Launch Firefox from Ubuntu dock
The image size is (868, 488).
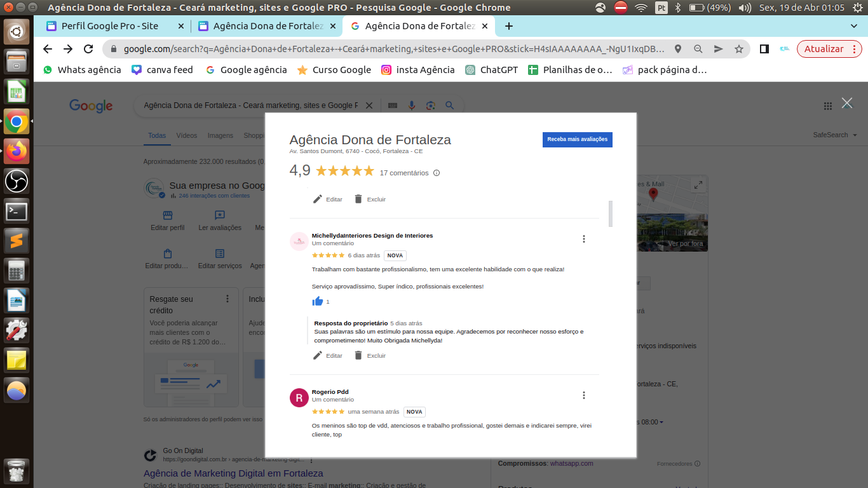pos(17,152)
